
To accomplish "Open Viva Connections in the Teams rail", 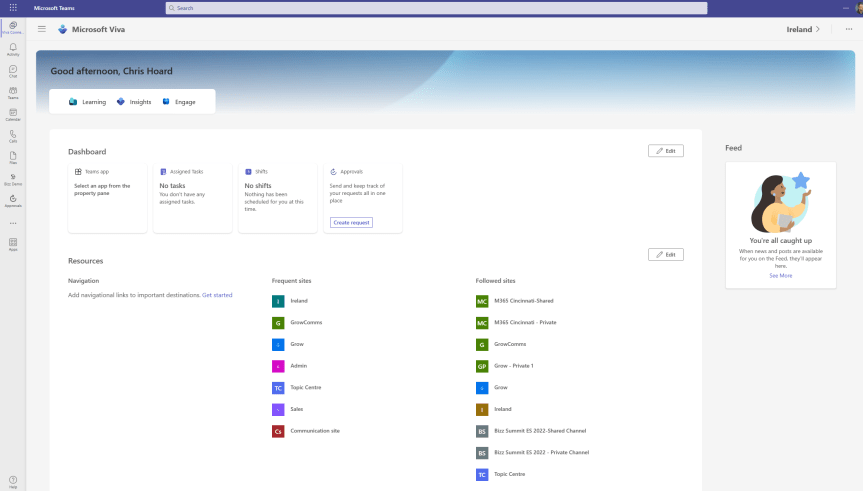I will pos(13,28).
